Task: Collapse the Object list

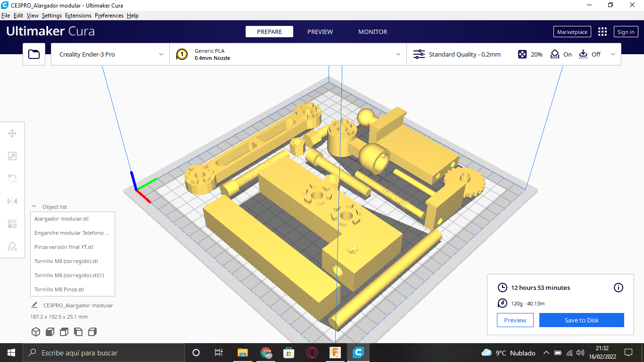Action: [x=34, y=206]
